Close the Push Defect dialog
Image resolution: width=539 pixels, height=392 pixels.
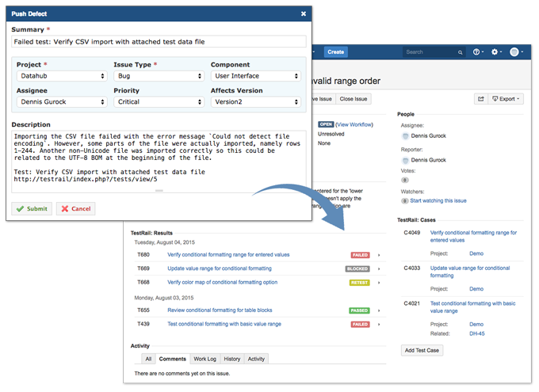pos(303,13)
